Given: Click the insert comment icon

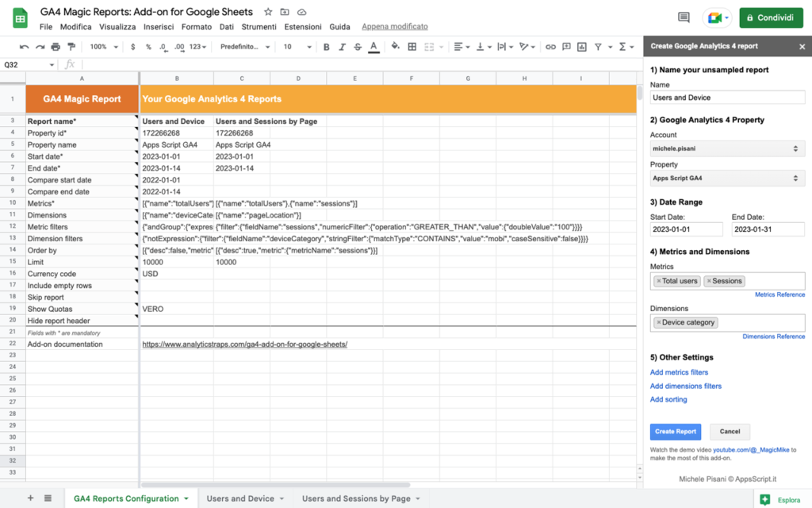Looking at the screenshot, I should pos(566,47).
